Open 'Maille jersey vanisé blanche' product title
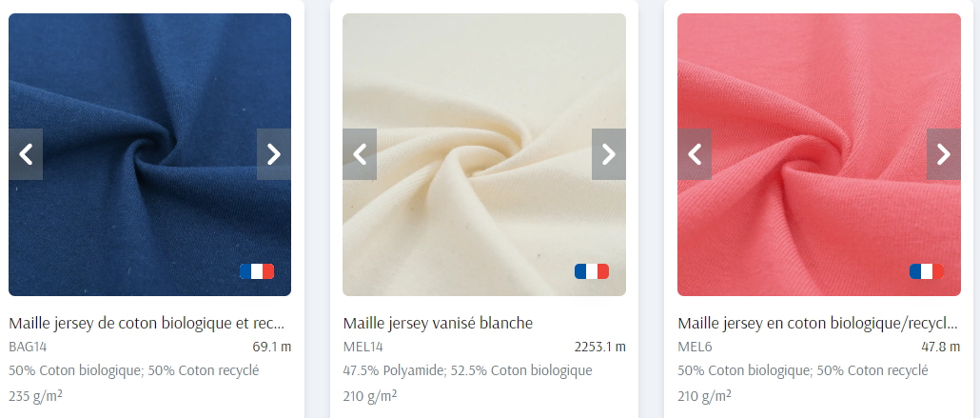The width and height of the screenshot is (980, 418). [x=438, y=324]
